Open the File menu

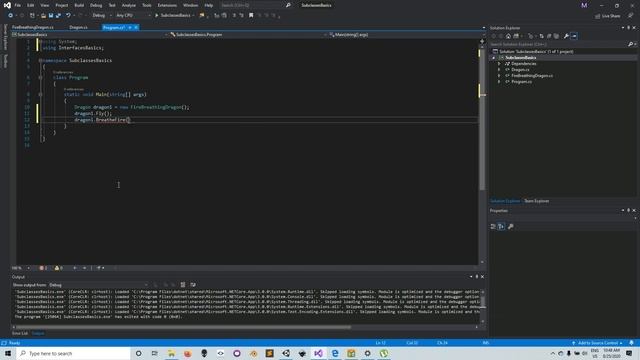(x=18, y=5)
